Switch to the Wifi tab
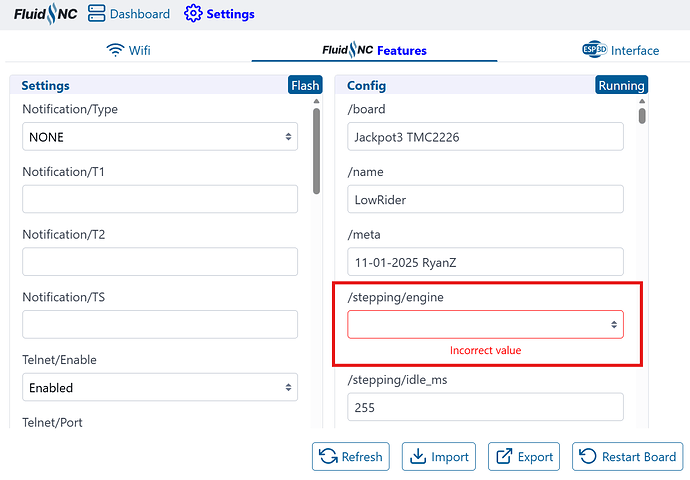 (128, 50)
